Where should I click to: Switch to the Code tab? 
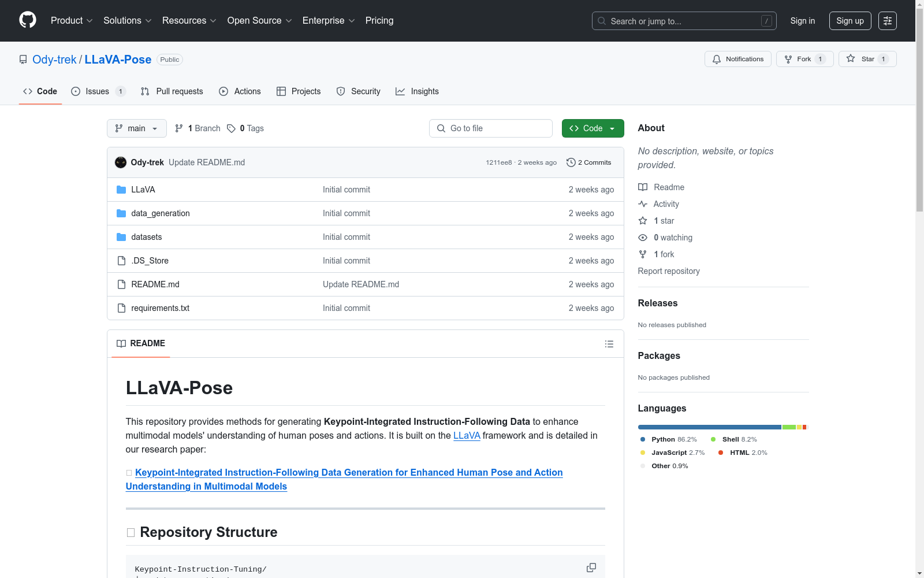(x=40, y=91)
